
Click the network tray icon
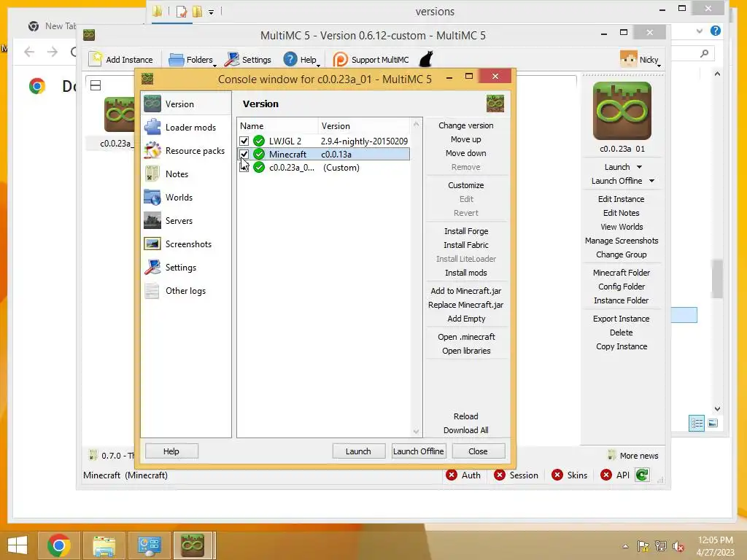click(661, 545)
